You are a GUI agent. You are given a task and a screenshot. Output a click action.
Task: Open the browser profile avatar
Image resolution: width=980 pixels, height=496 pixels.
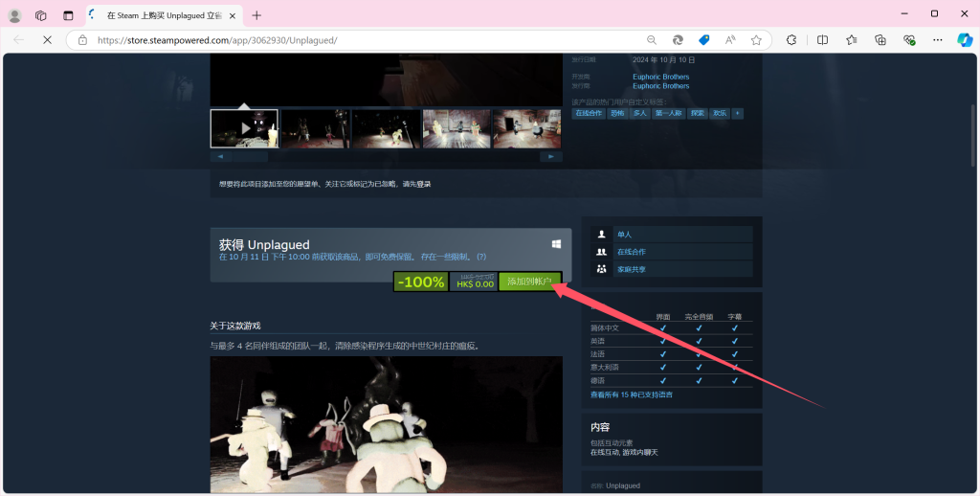coord(14,15)
